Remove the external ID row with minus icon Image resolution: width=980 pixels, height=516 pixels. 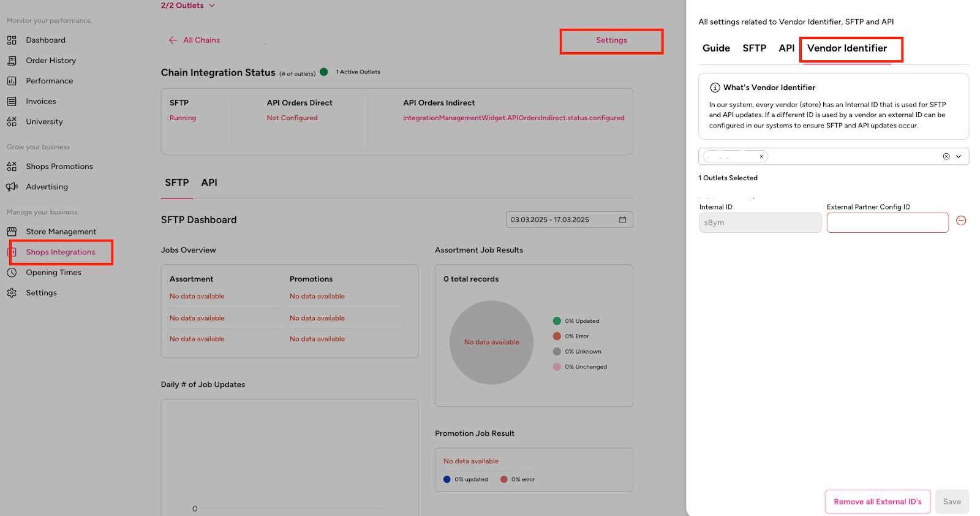[961, 221]
